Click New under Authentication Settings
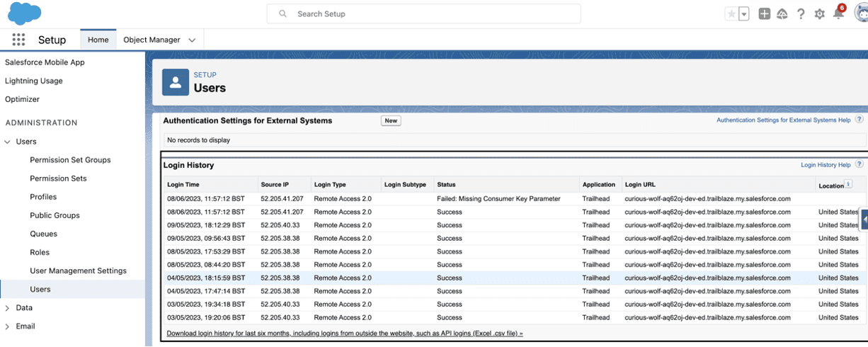Screen dimensions: 868x347 (390, 121)
